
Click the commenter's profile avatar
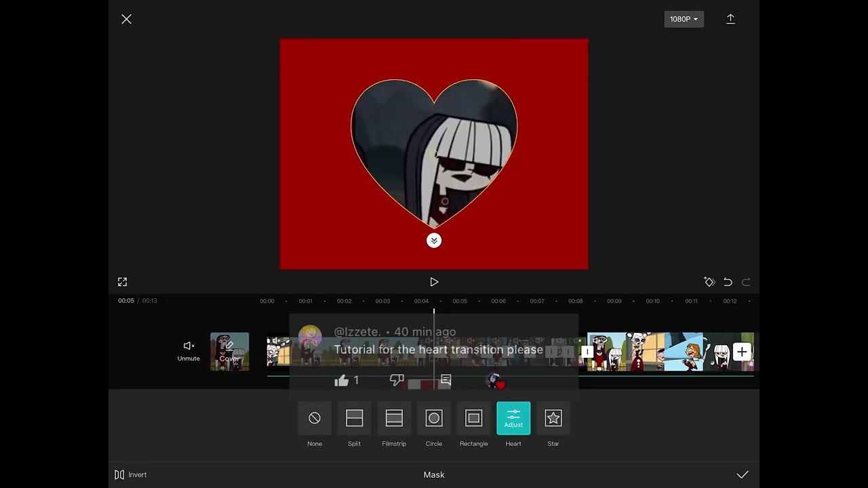[310, 337]
